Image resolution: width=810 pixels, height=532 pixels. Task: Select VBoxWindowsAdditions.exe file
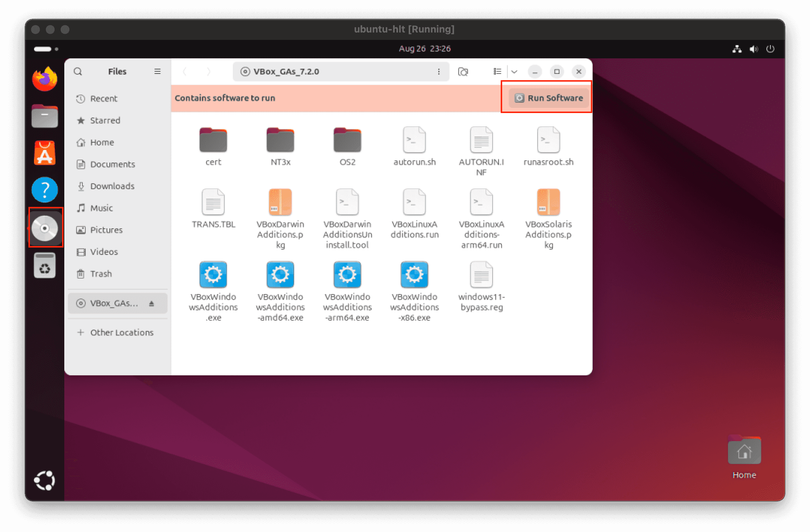(213, 291)
